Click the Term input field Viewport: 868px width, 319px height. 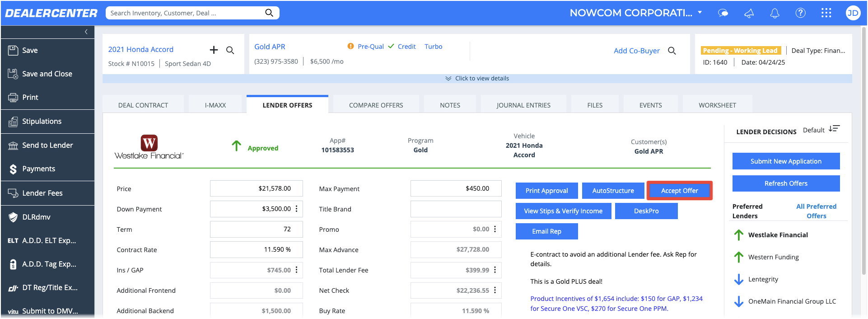click(x=256, y=229)
